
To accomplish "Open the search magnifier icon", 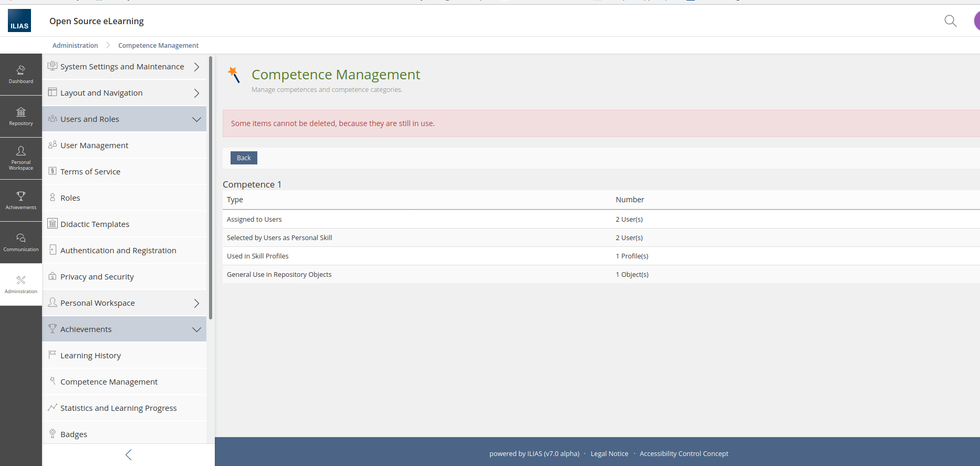I will (x=950, y=21).
